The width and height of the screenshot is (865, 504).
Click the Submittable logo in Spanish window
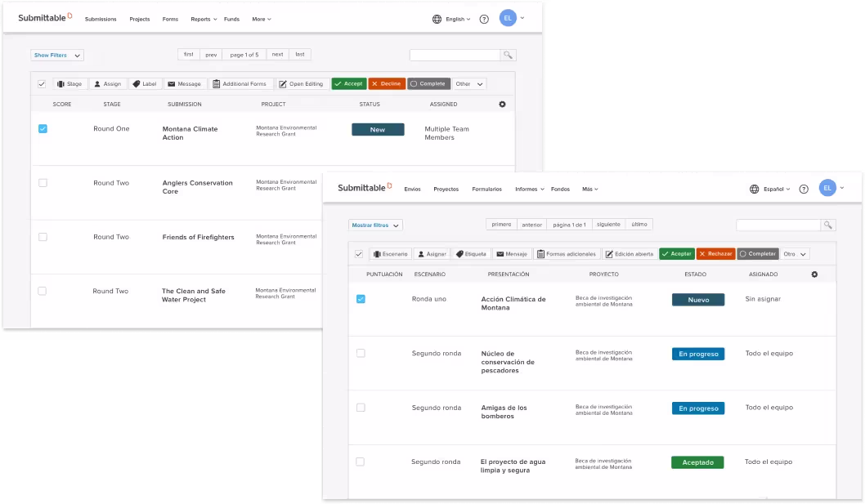coord(365,188)
